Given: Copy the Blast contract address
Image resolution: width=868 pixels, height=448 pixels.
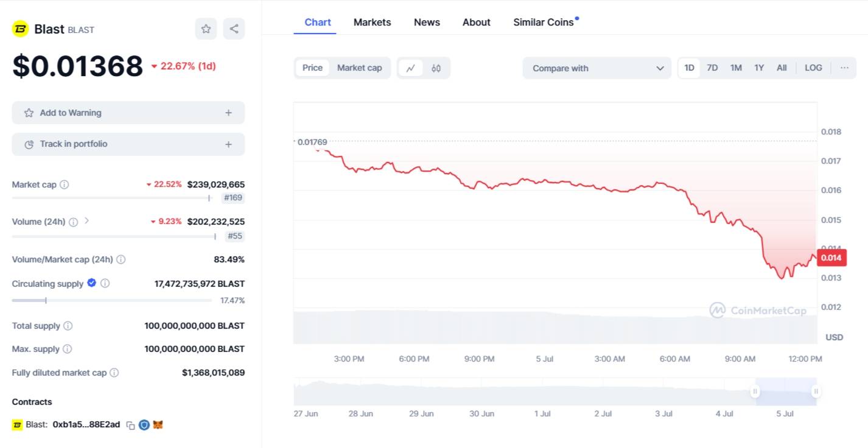Looking at the screenshot, I should pyautogui.click(x=130, y=425).
